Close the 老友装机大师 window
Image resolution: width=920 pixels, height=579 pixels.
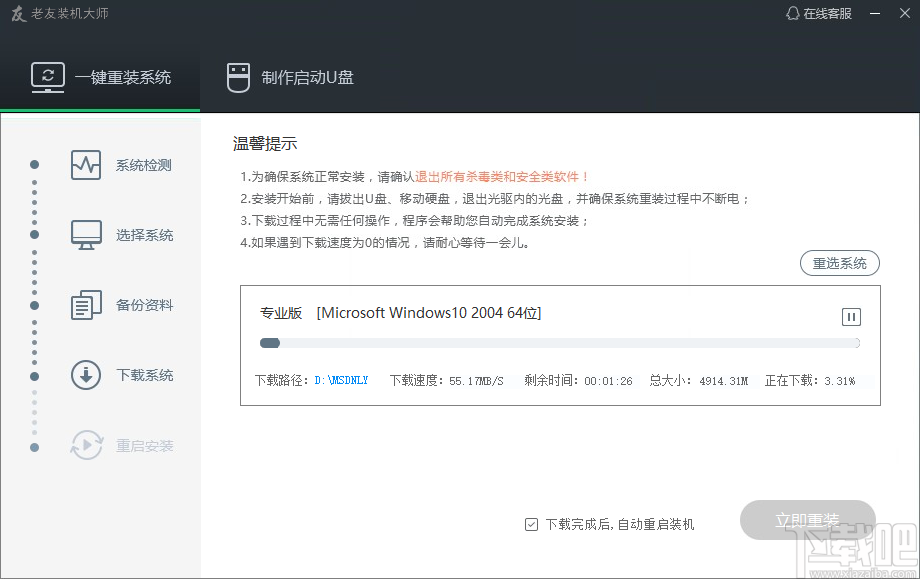[x=903, y=14]
